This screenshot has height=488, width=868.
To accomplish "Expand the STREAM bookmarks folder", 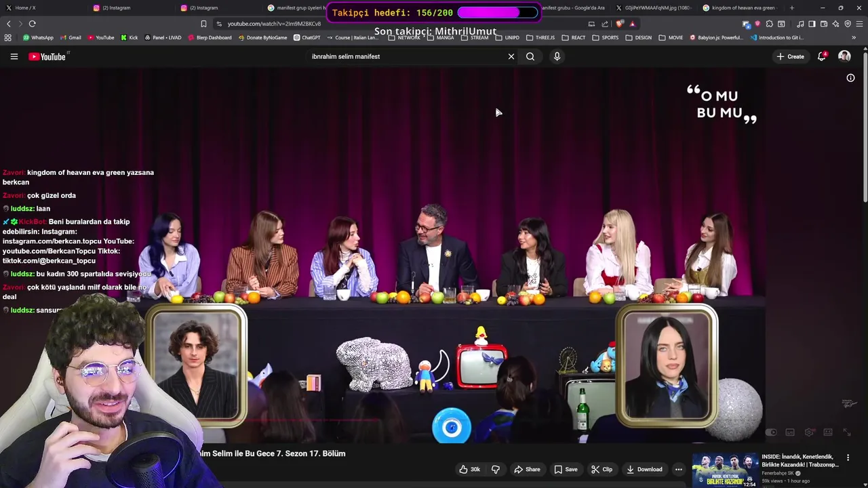I will (x=475, y=37).
